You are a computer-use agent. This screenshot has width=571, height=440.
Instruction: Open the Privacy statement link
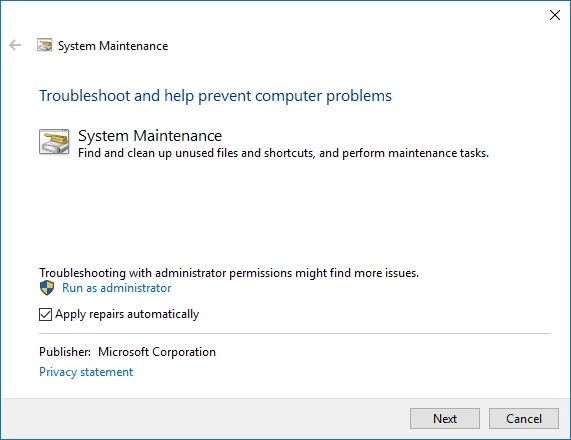pyautogui.click(x=86, y=372)
